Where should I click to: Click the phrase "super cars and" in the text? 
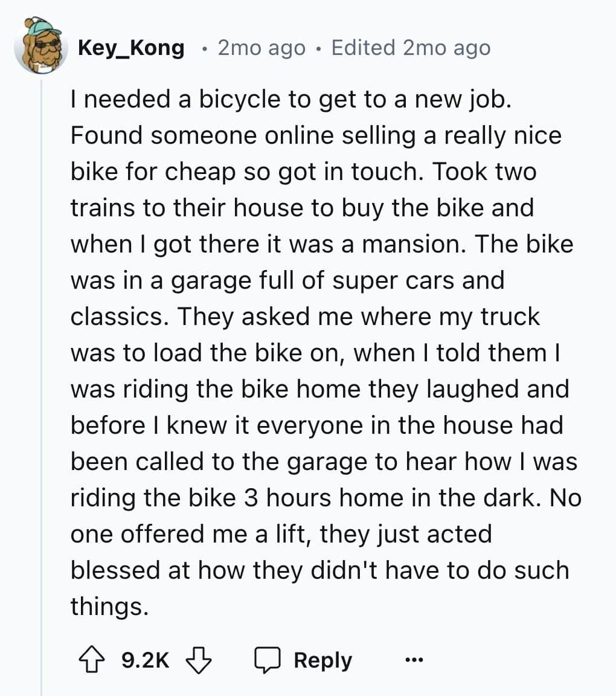pyautogui.click(x=418, y=281)
